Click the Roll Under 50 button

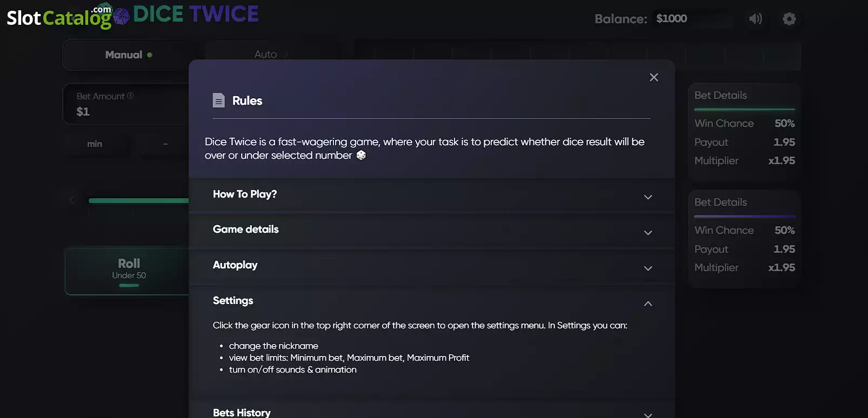pyautogui.click(x=129, y=271)
